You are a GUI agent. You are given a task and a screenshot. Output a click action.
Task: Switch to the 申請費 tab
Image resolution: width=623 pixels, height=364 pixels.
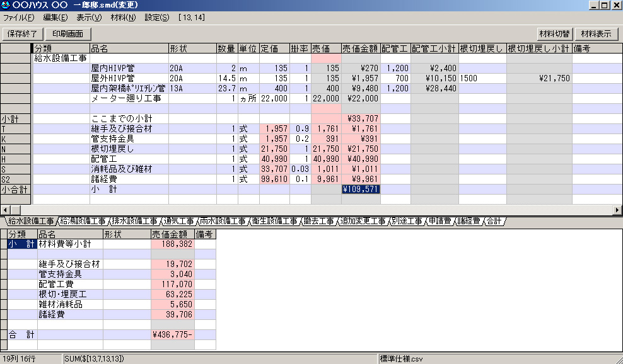pyautogui.click(x=440, y=221)
